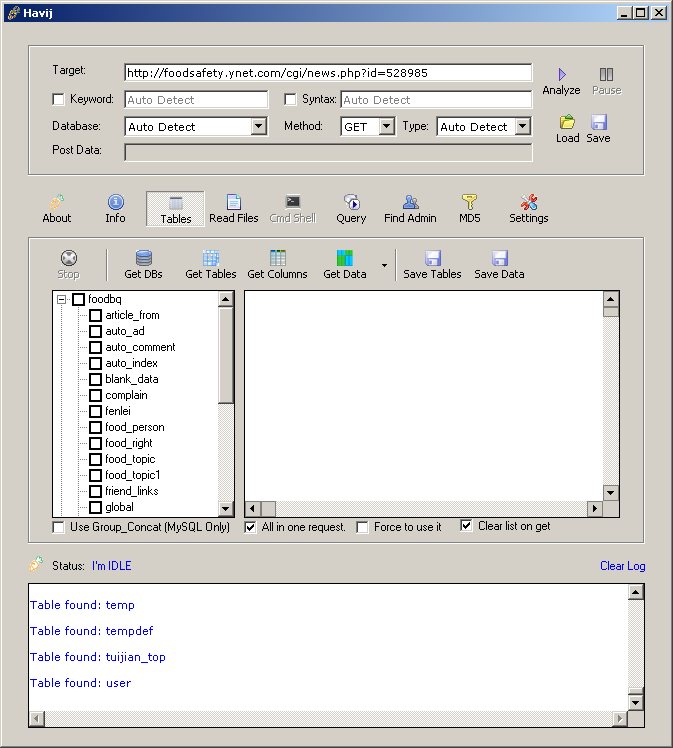Image resolution: width=673 pixels, height=748 pixels.
Task: Check the Force to use it box
Action: pos(362,527)
